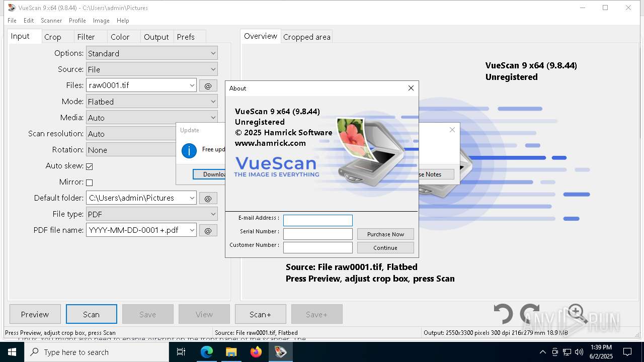This screenshot has width=644, height=362.
Task: Click the E-mail Address field
Action: point(318,220)
